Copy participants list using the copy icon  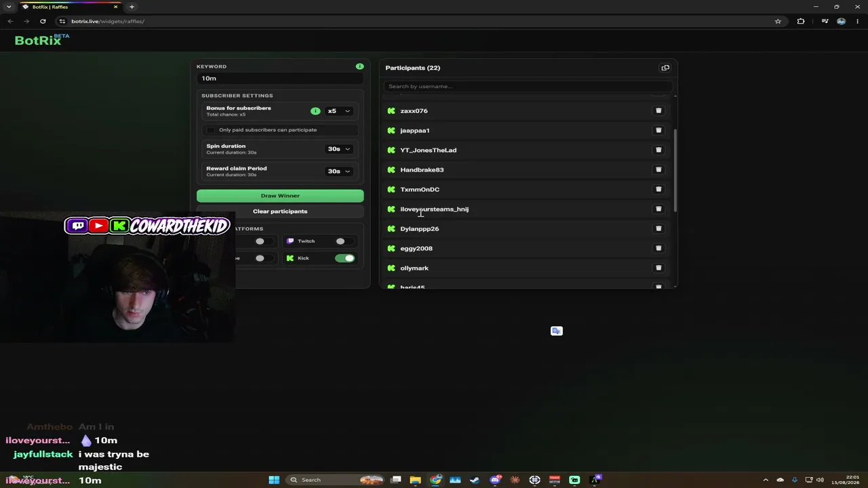(665, 68)
